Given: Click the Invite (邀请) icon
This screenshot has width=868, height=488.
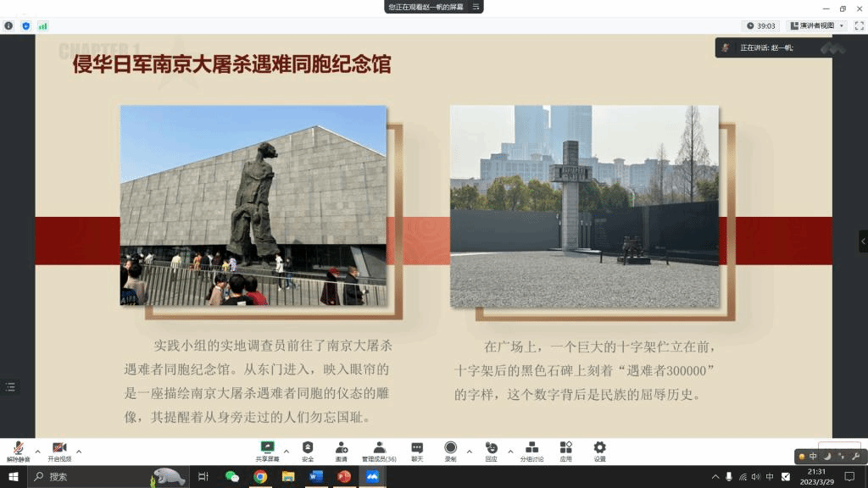Looking at the screenshot, I should (x=341, y=450).
